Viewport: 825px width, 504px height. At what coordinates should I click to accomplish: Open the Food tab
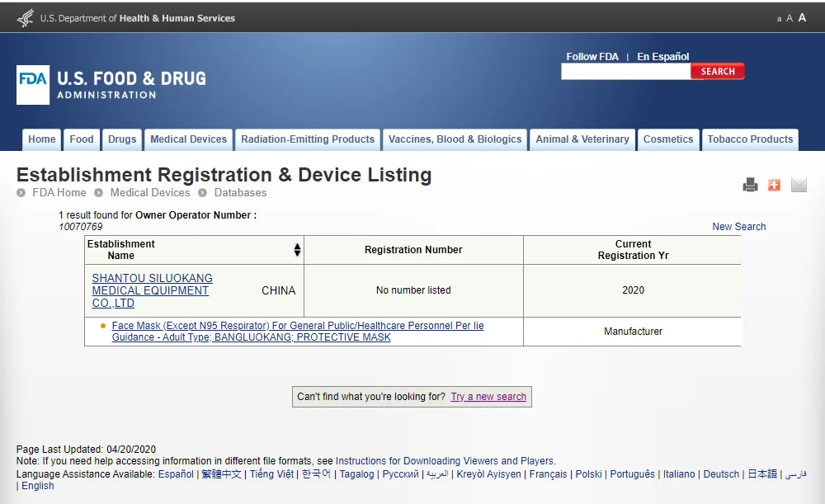point(82,139)
